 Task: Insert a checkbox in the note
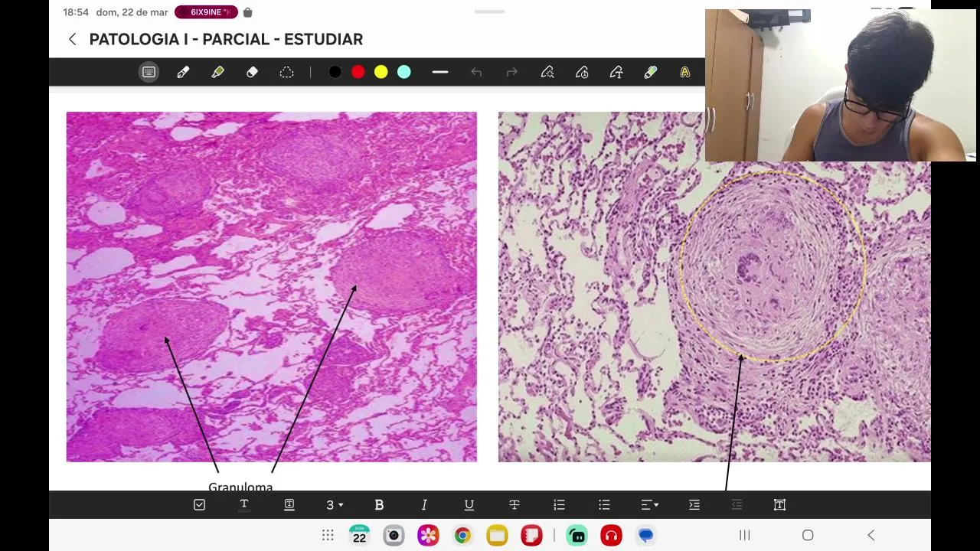(x=199, y=504)
